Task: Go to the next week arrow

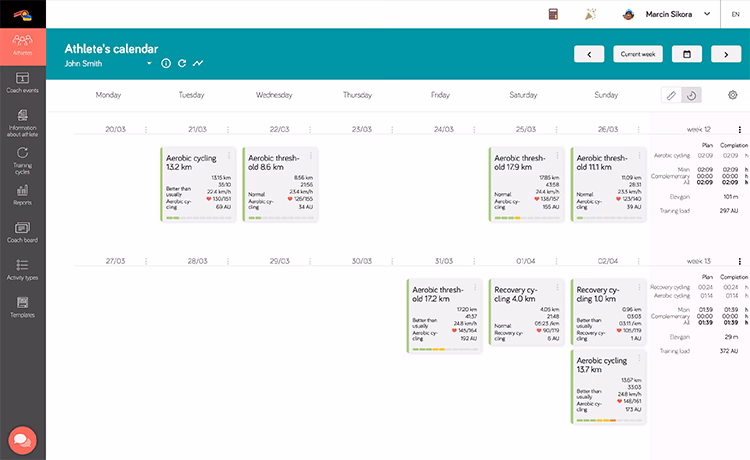Action: (724, 54)
